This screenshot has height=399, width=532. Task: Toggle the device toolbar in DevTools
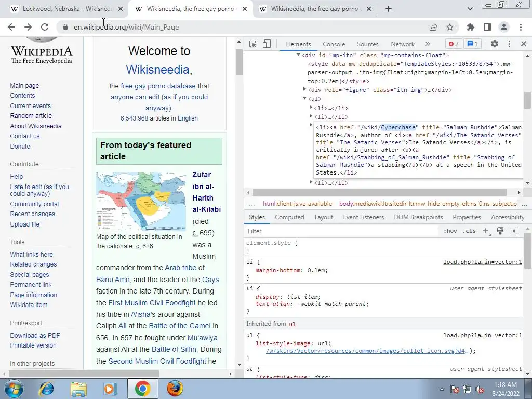coord(267,44)
